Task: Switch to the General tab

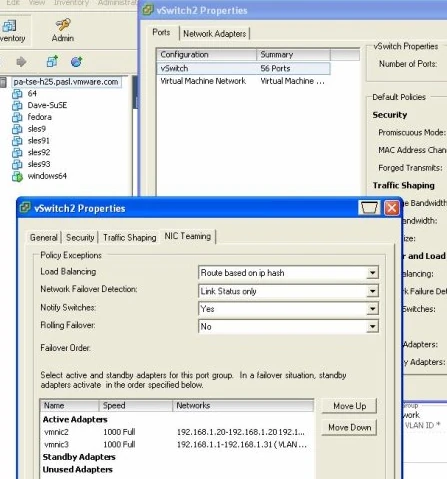Action: pyautogui.click(x=44, y=237)
